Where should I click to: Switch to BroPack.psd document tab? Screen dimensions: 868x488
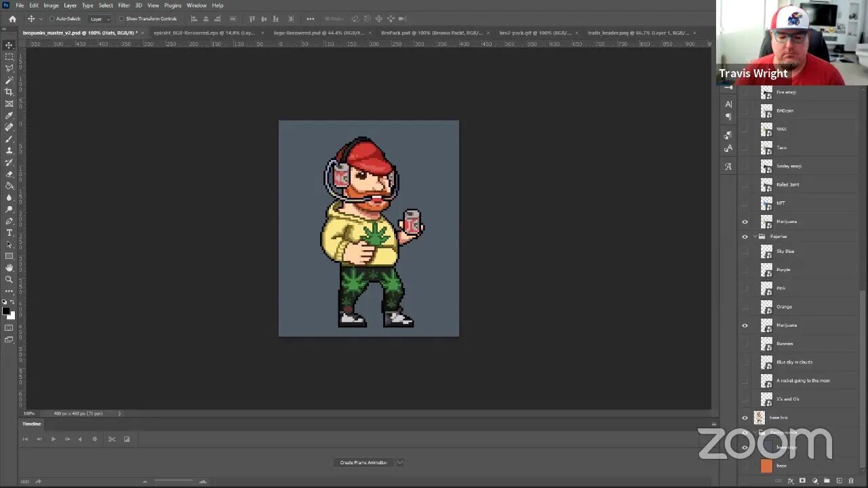432,33
